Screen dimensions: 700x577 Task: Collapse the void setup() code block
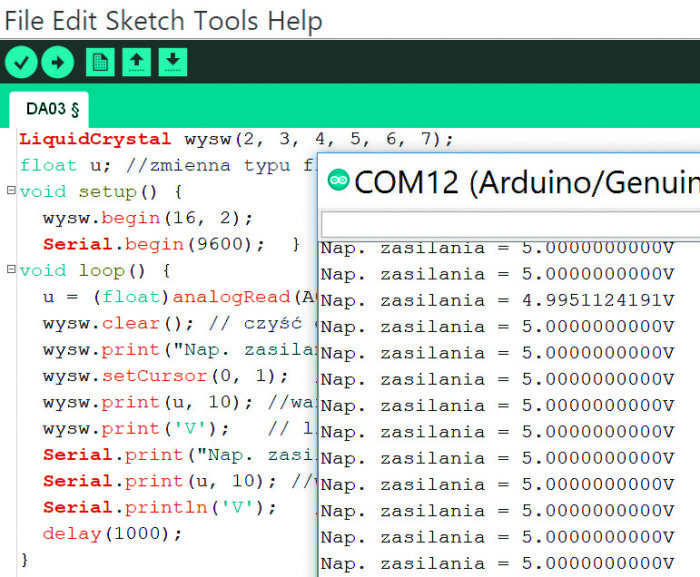[x=10, y=191]
